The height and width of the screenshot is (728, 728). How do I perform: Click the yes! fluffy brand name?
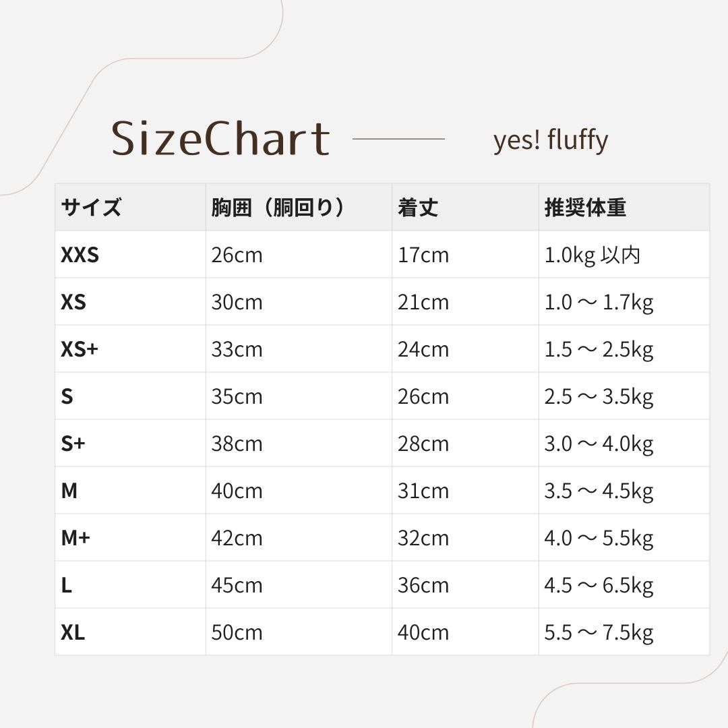coord(550,140)
